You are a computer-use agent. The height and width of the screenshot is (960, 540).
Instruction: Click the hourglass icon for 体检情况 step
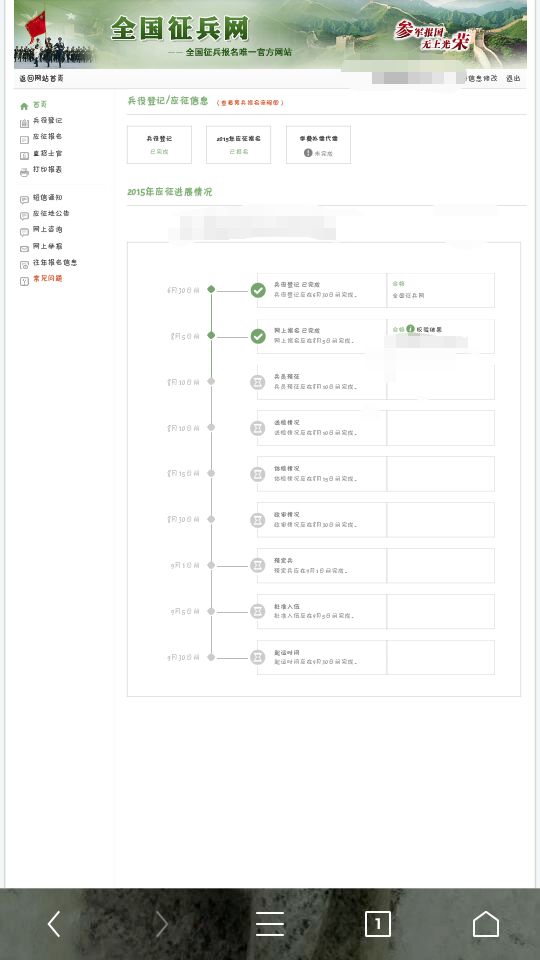click(x=258, y=474)
